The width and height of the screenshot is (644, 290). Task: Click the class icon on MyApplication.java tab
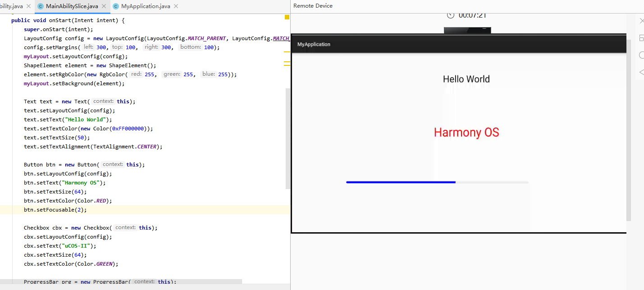click(116, 6)
